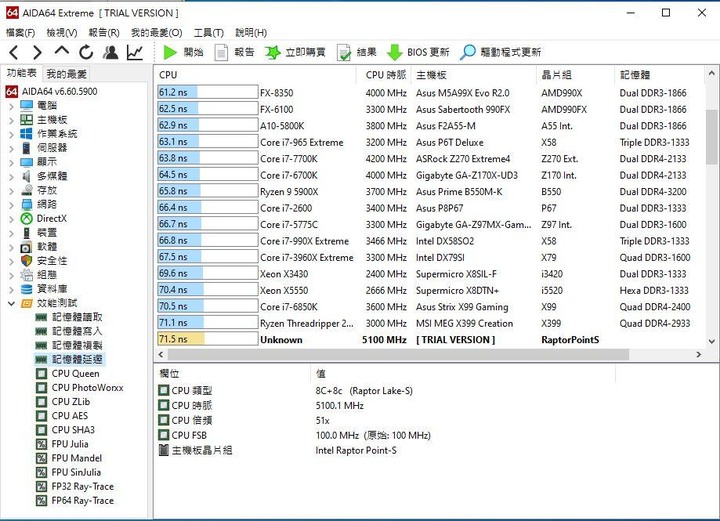Select the 多媒體 speaker icon
Image resolution: width=720 pixels, height=521 pixels.
click(27, 176)
